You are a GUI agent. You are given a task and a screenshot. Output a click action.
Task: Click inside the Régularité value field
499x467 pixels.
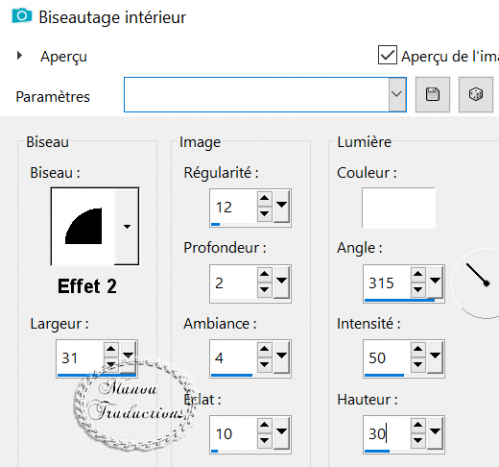[234, 207]
